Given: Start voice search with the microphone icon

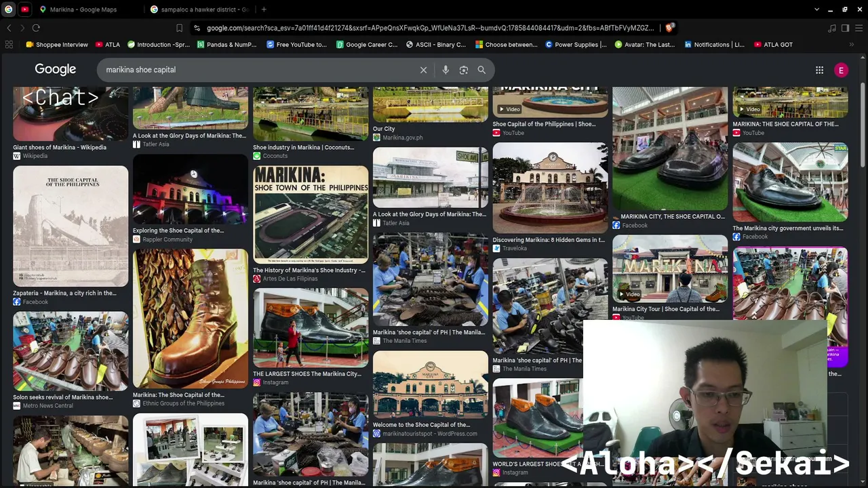Looking at the screenshot, I should coord(446,70).
